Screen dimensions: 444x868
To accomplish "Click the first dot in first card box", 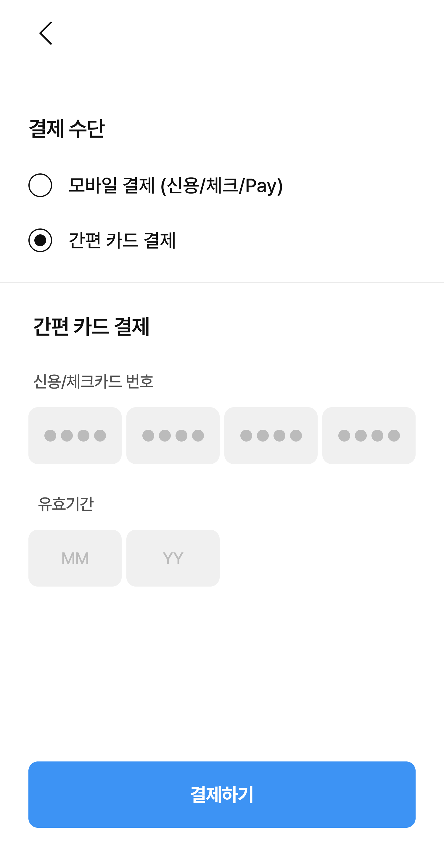I will click(x=50, y=436).
